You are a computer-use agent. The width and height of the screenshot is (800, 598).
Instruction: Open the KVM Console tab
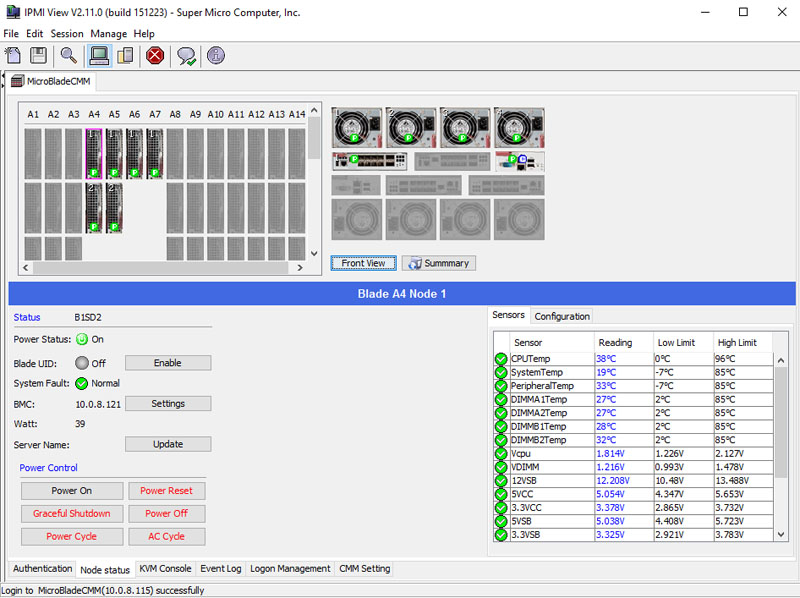[x=165, y=569]
